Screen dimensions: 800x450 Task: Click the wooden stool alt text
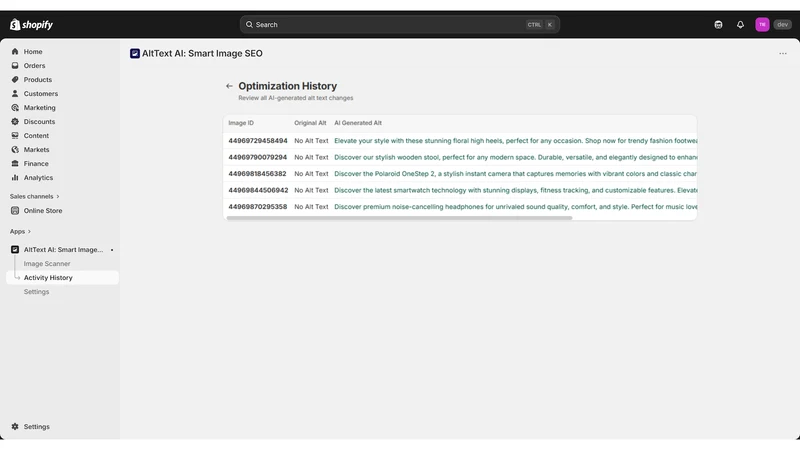coord(515,157)
